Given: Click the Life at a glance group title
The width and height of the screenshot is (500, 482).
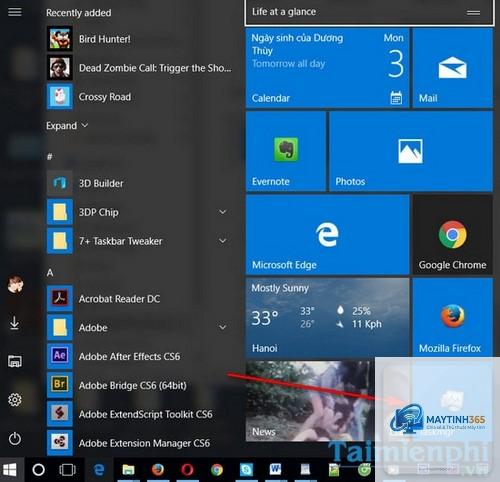Looking at the screenshot, I should click(284, 12).
